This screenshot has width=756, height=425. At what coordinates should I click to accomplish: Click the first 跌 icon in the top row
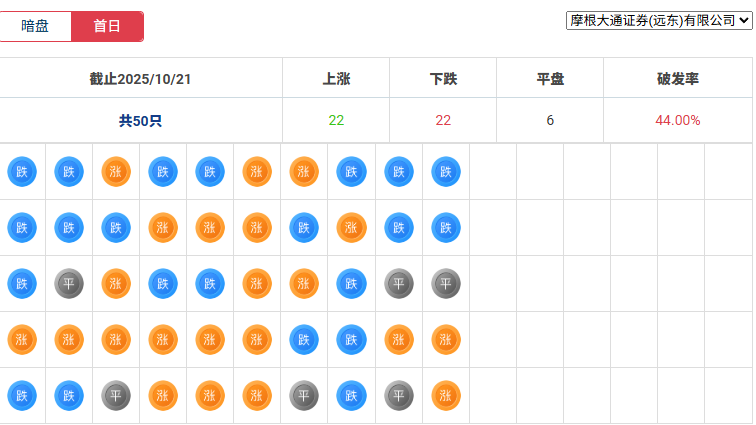click(22, 172)
